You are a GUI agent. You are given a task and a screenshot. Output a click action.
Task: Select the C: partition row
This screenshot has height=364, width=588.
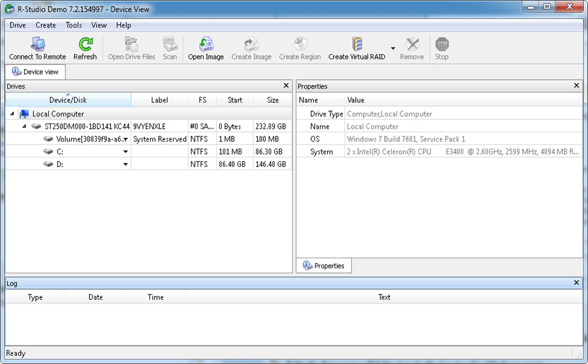149,152
